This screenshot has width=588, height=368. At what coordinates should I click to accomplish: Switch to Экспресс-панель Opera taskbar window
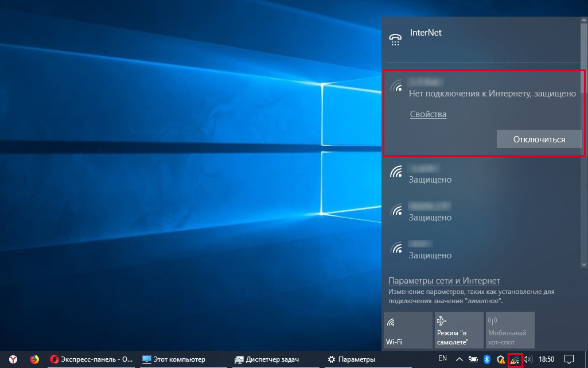coord(91,359)
